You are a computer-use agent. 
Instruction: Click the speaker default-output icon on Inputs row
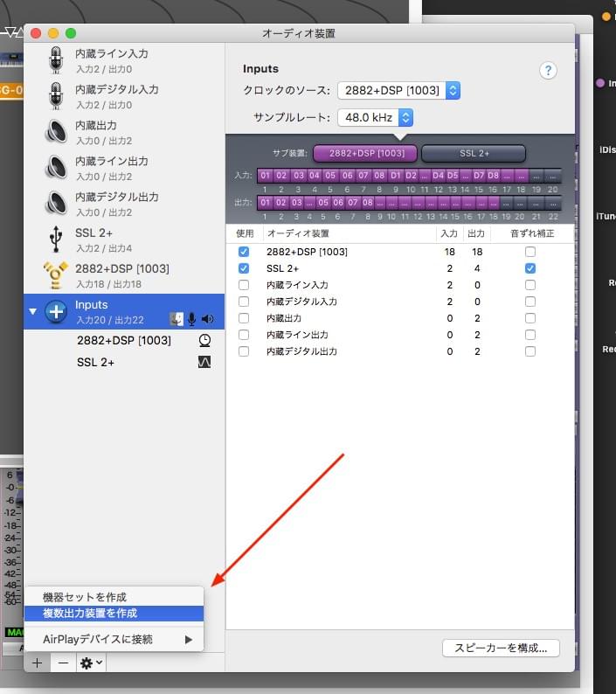(208, 319)
